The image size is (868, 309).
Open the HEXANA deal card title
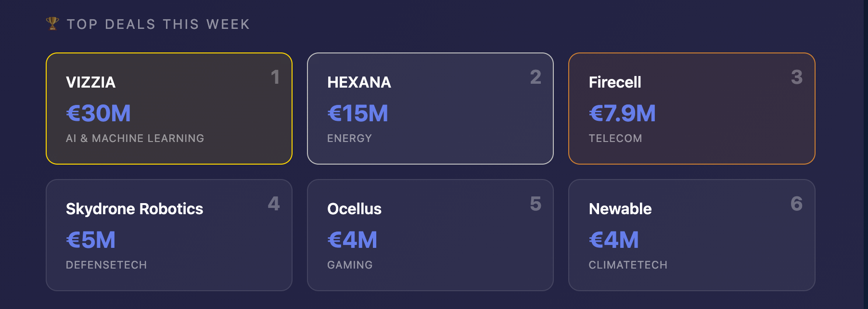tap(359, 82)
